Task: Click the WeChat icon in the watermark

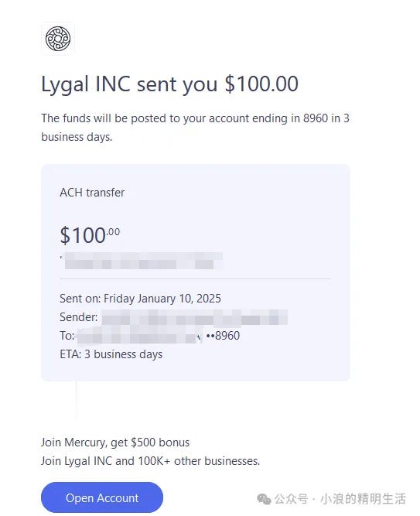Action: pyautogui.click(x=264, y=499)
